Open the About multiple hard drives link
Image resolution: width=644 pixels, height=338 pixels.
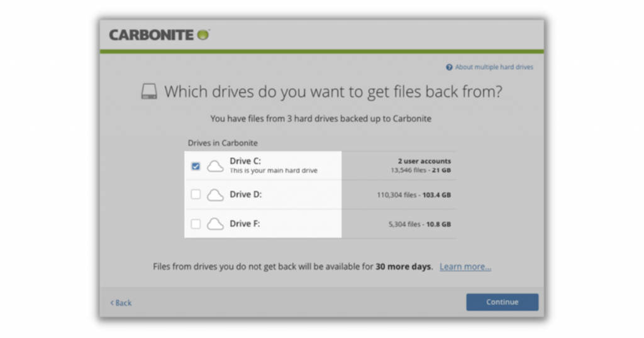click(x=494, y=67)
